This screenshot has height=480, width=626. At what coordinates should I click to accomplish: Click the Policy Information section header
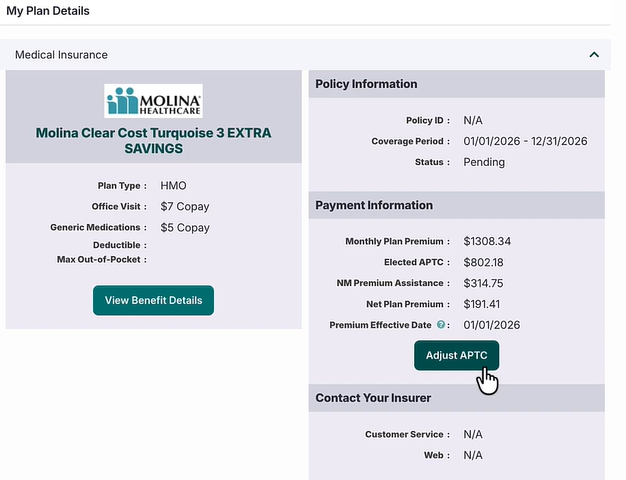tap(366, 84)
